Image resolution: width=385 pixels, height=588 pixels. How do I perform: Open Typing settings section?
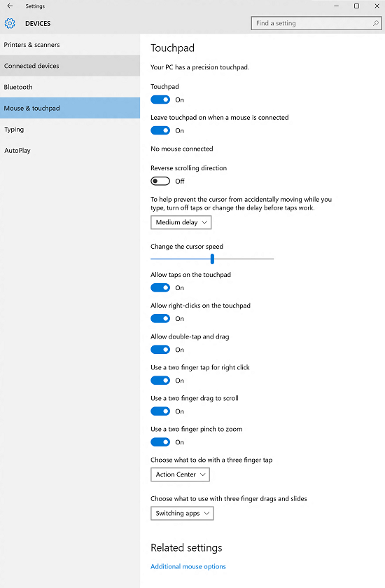pos(70,130)
